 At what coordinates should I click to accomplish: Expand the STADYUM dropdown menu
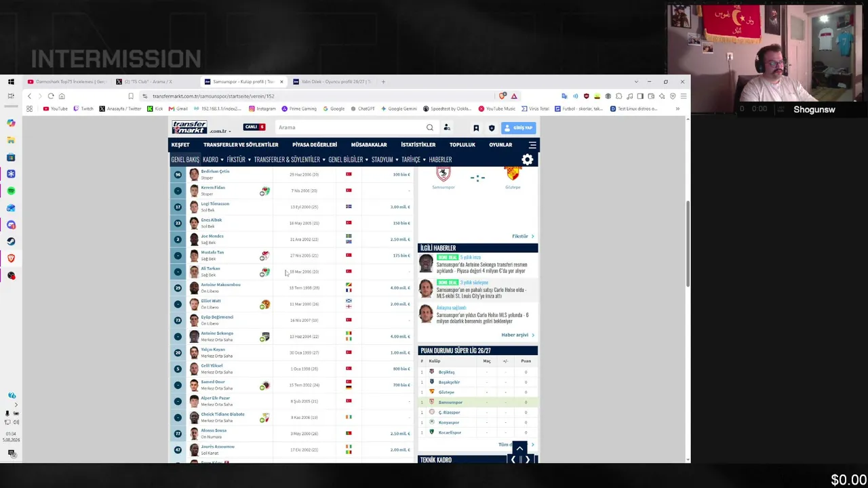click(385, 160)
